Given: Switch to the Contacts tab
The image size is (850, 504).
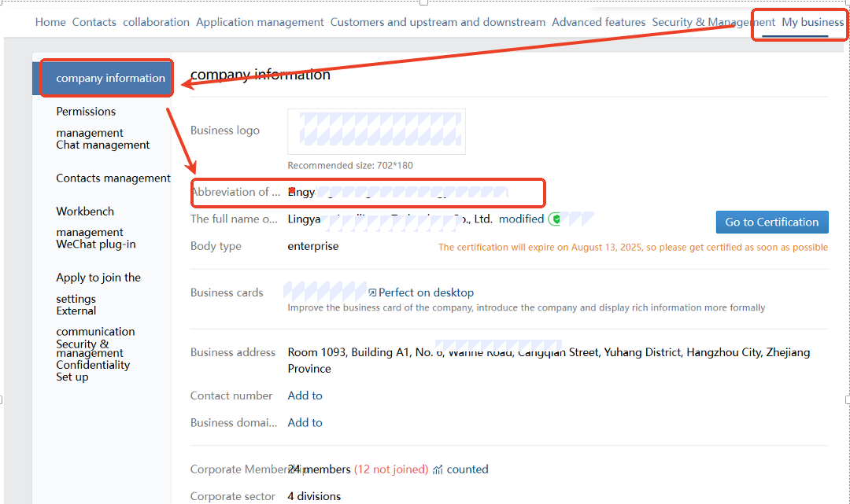Looking at the screenshot, I should pyautogui.click(x=94, y=22).
